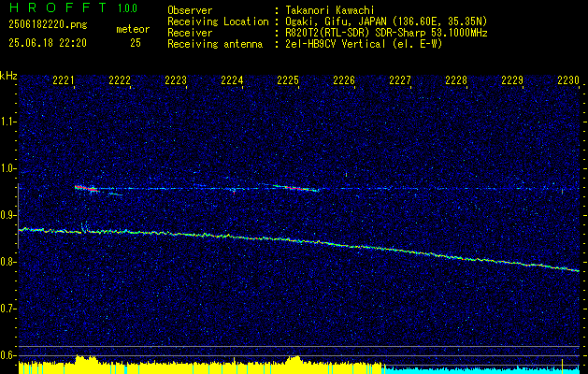Click the kHz axis unit label
588x374 pixels.
coord(8,76)
